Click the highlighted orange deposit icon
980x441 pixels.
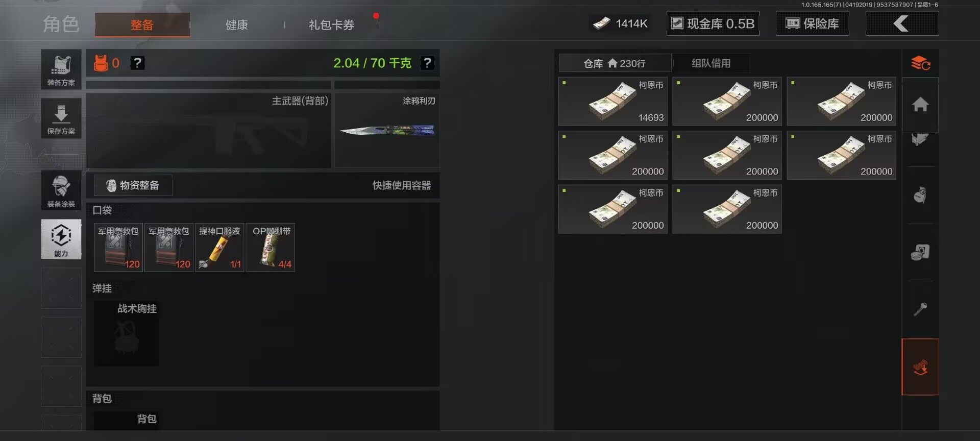[920, 367]
